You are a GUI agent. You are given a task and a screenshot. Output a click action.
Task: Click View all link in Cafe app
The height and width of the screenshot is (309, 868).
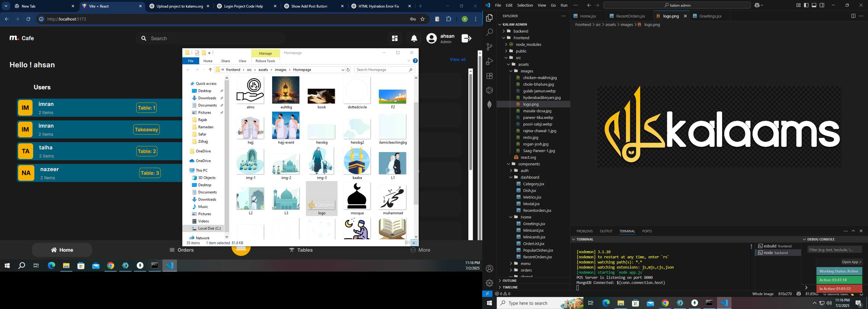point(457,60)
